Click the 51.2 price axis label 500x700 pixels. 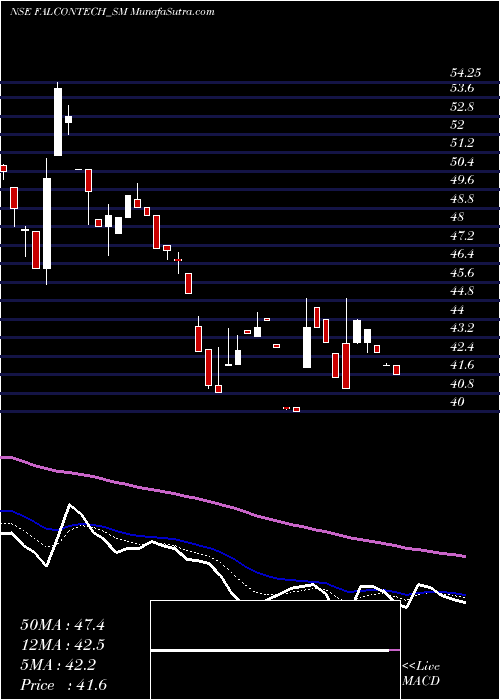click(x=462, y=143)
